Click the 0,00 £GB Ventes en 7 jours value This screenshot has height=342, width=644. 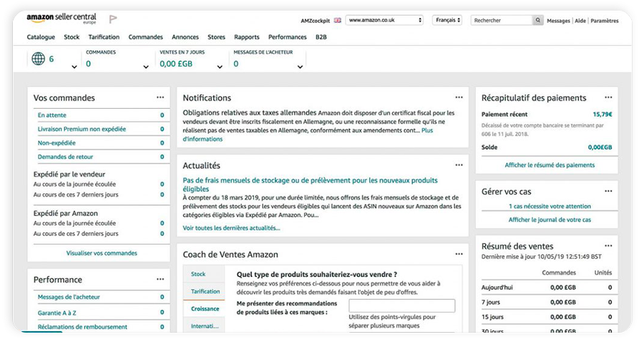tap(176, 64)
